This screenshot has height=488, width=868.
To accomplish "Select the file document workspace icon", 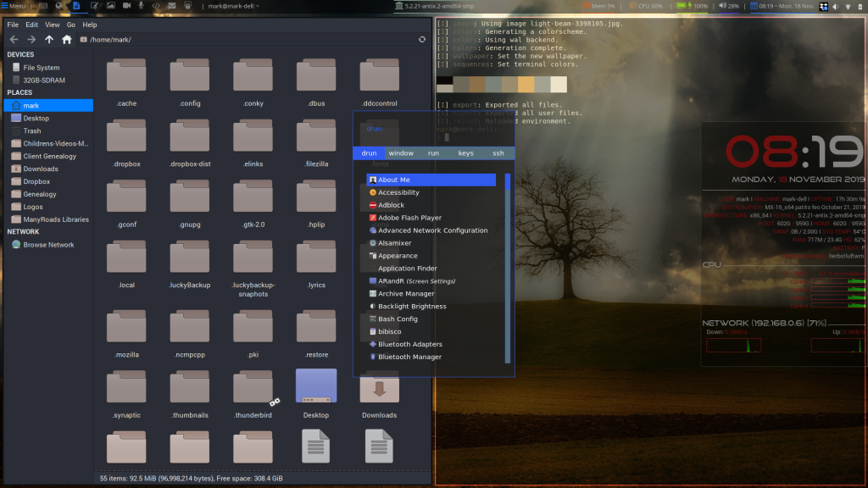I will pyautogui.click(x=76, y=6).
